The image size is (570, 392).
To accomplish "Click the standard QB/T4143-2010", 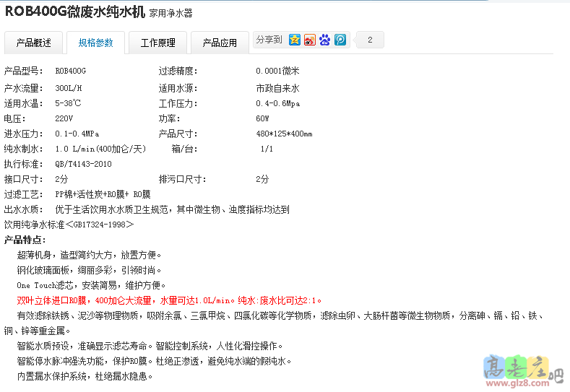I will [83, 164].
